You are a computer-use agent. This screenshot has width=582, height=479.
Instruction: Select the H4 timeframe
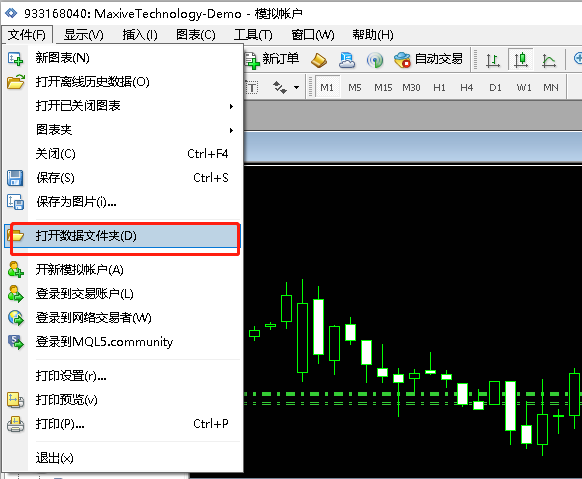click(x=467, y=88)
